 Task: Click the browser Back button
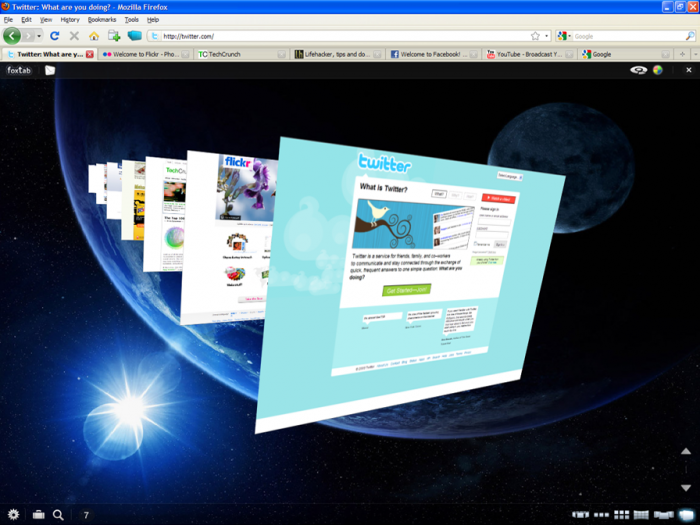pos(12,36)
